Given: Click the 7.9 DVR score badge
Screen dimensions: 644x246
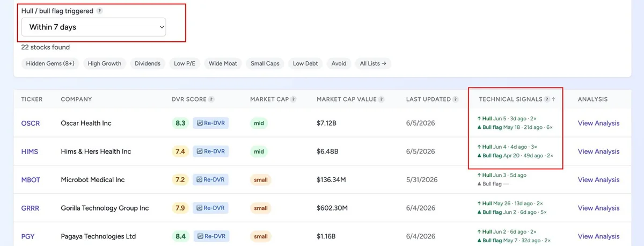Looking at the screenshot, I should tap(180, 208).
